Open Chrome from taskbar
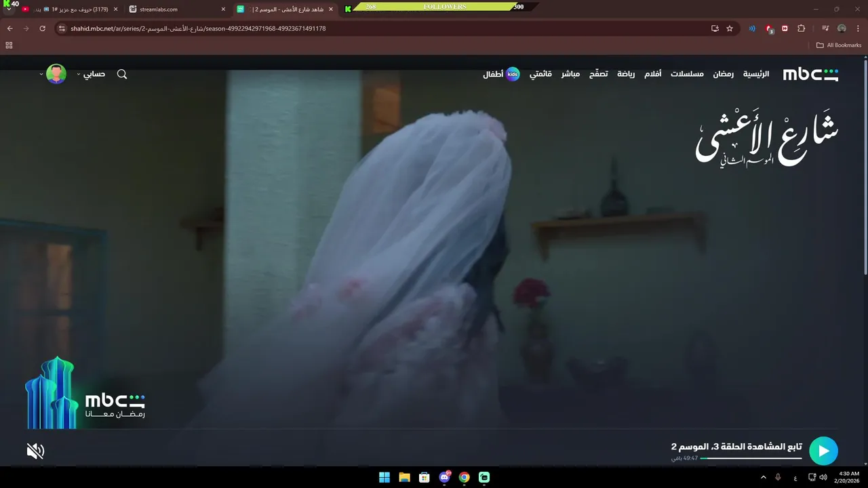Image resolution: width=868 pixels, height=488 pixels. (465, 477)
